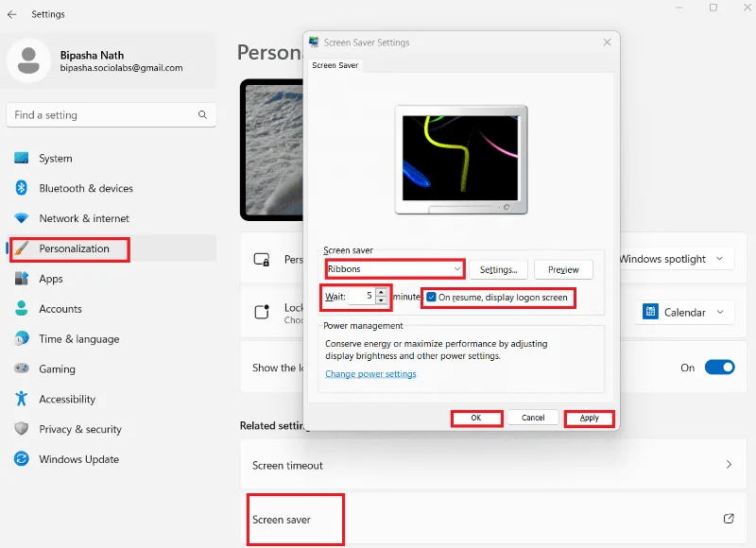Turn off the On toggle switch
The image size is (756, 548).
[719, 368]
